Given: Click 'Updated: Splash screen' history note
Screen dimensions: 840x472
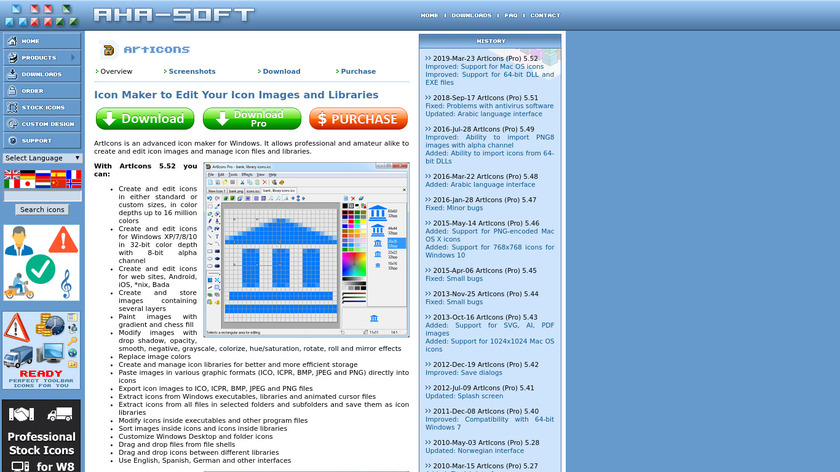Looking at the screenshot, I should pyautogui.click(x=464, y=396).
